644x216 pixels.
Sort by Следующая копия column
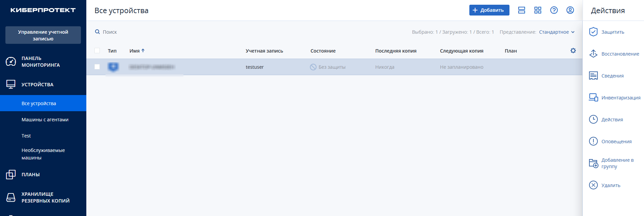462,51
